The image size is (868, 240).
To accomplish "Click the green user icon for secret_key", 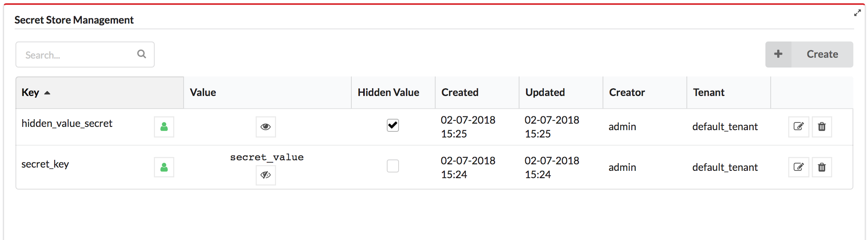I will coord(164,167).
